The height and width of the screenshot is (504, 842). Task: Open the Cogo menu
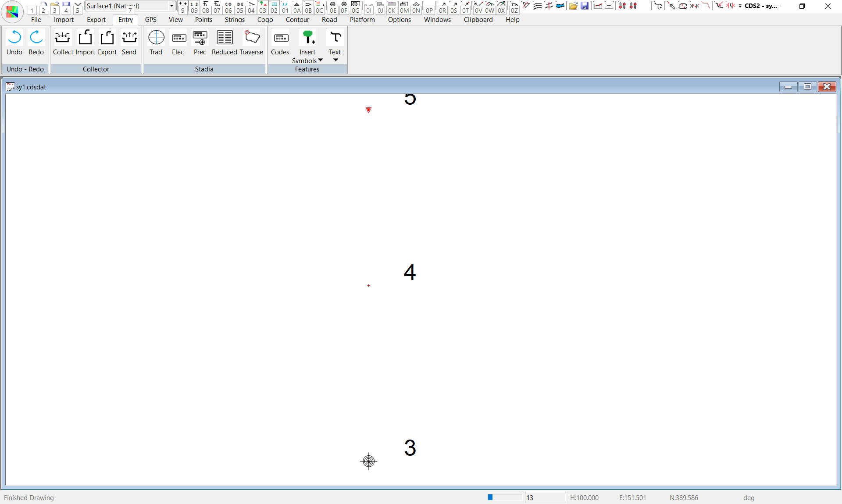pos(265,20)
